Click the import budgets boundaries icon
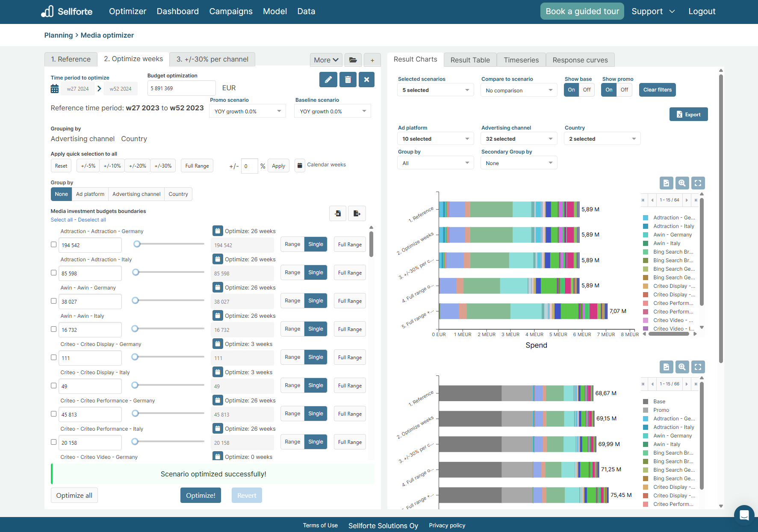This screenshot has height=532, width=758. coord(338,213)
